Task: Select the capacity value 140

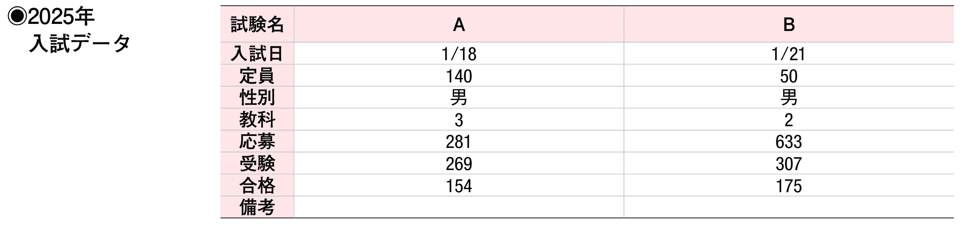Action: (x=459, y=76)
